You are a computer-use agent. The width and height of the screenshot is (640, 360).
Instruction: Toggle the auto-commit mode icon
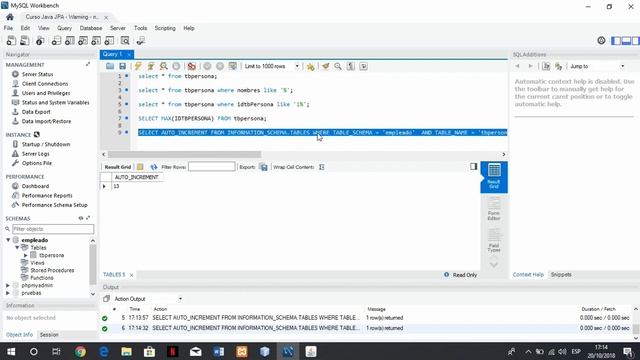(x=233, y=66)
